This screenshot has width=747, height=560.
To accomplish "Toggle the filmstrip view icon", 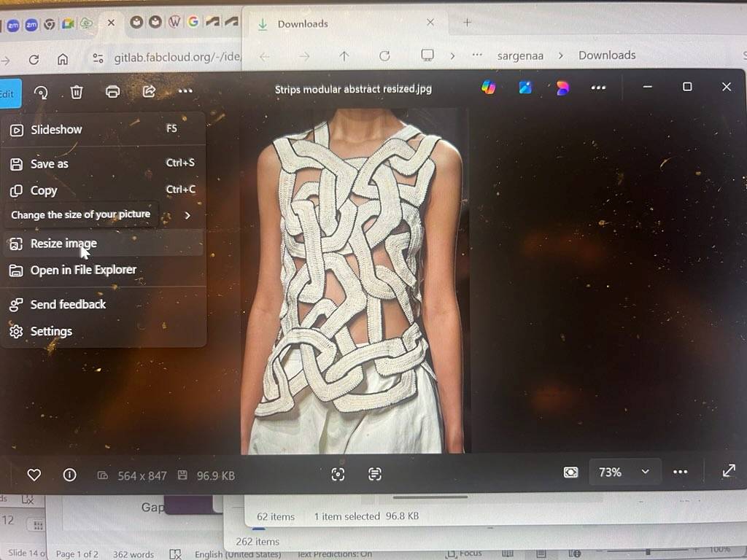I will pyautogui.click(x=570, y=472).
